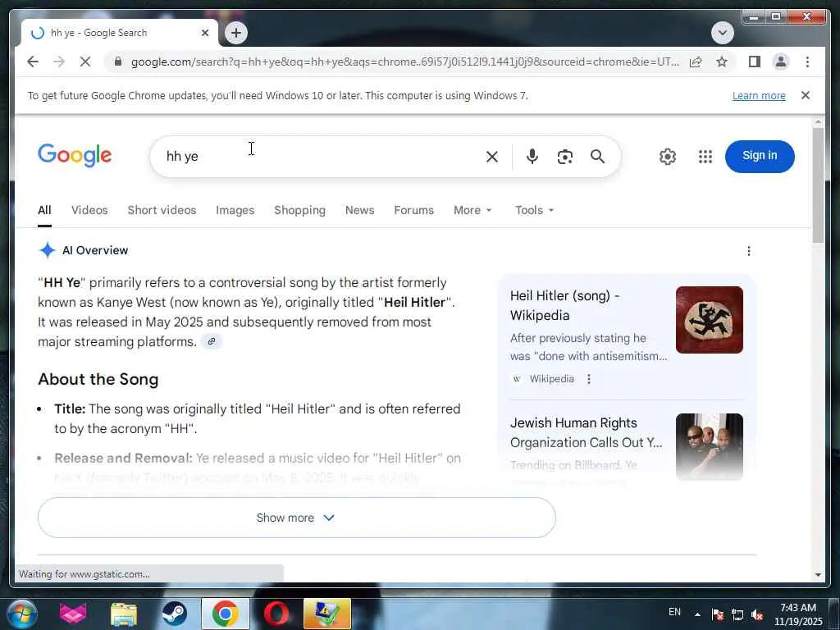This screenshot has width=840, height=630.
Task: Click the AI Overview sparkle icon
Action: click(47, 250)
